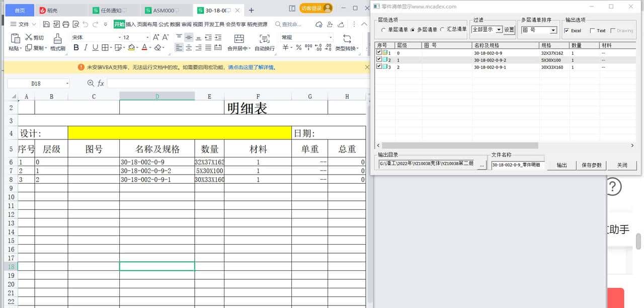
Task: Open the 图号 sort order dropdown
Action: click(553, 31)
